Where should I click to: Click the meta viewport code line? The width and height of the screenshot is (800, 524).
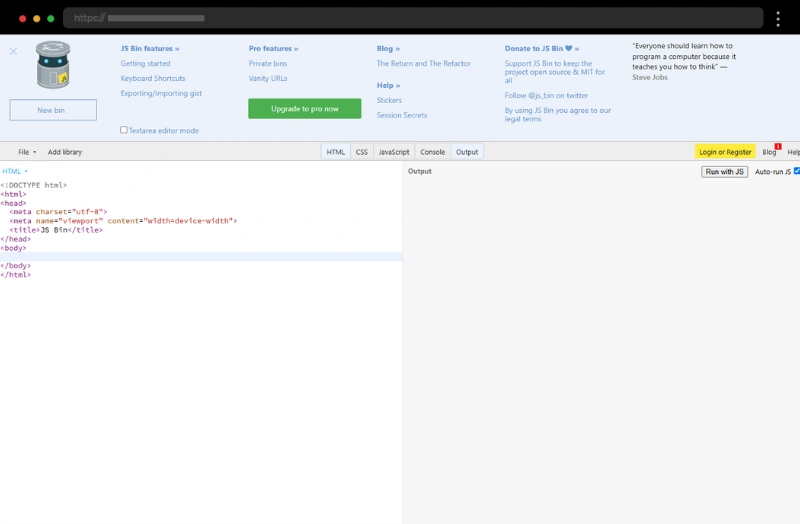123,221
